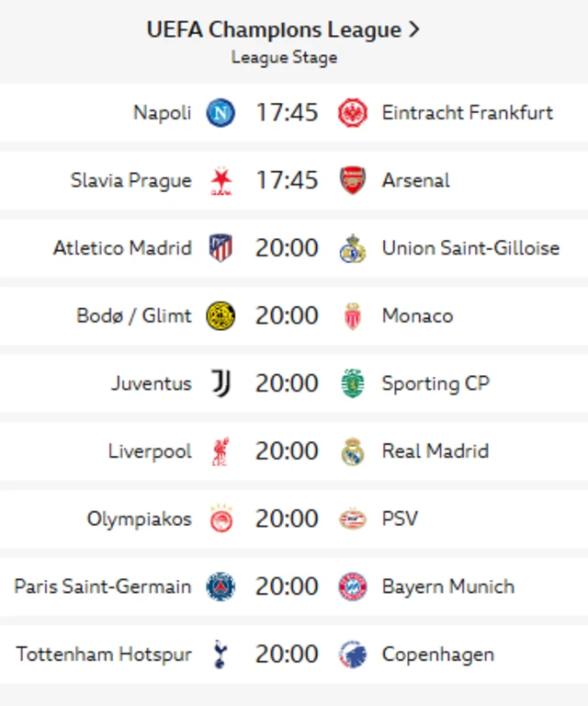The height and width of the screenshot is (706, 588).
Task: Select the Olympiakos vs PSV 20:00 time
Action: click(x=287, y=519)
